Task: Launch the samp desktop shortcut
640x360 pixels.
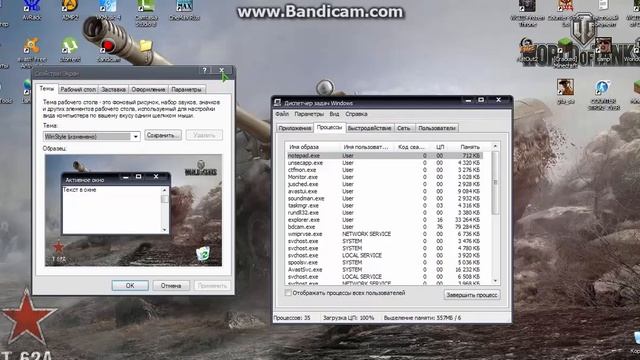Action: pos(603,50)
